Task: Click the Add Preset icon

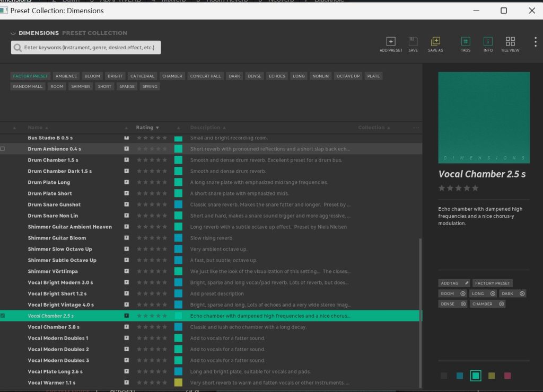Action: (391, 42)
